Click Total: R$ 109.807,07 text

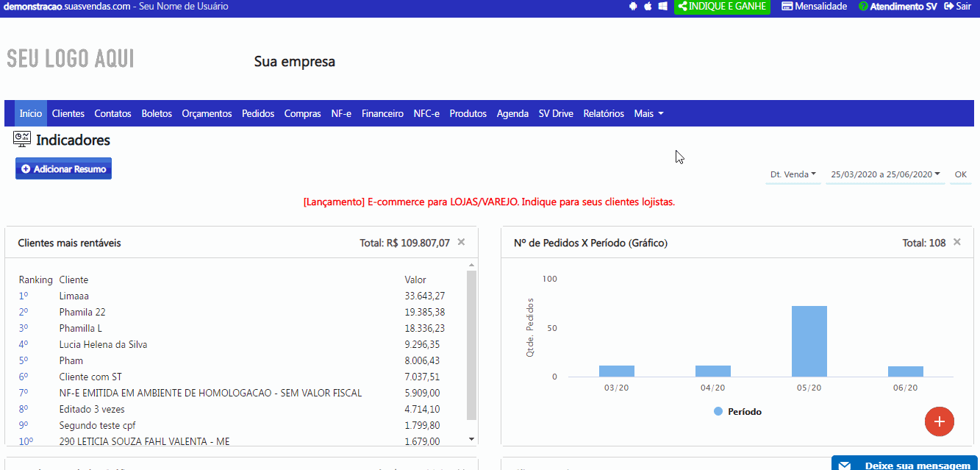pos(404,243)
